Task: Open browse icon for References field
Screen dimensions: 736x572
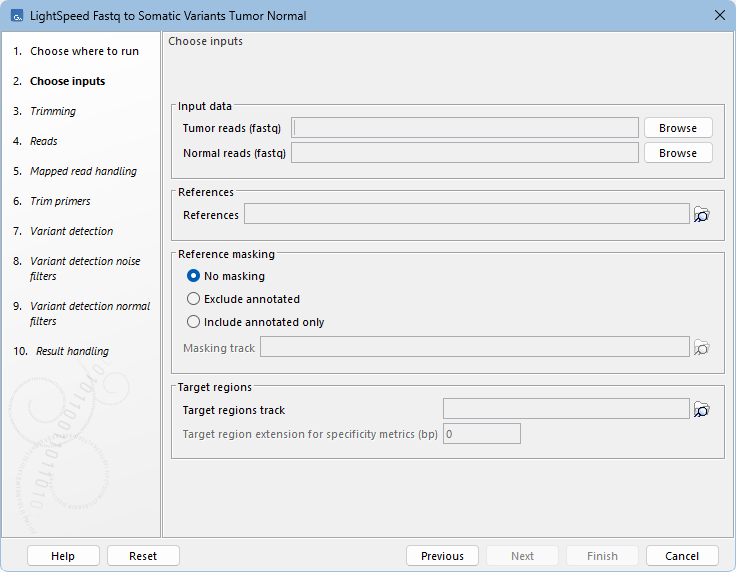Action: pyautogui.click(x=702, y=214)
